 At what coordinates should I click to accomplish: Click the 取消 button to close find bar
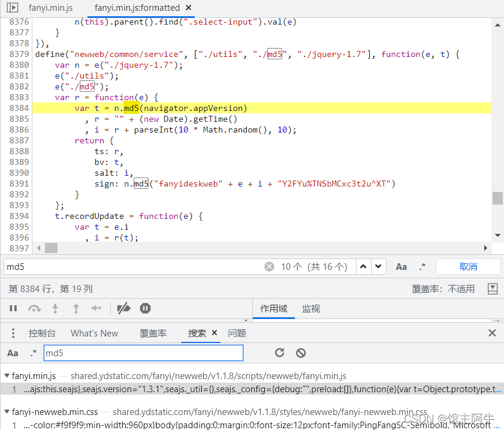pyautogui.click(x=468, y=267)
